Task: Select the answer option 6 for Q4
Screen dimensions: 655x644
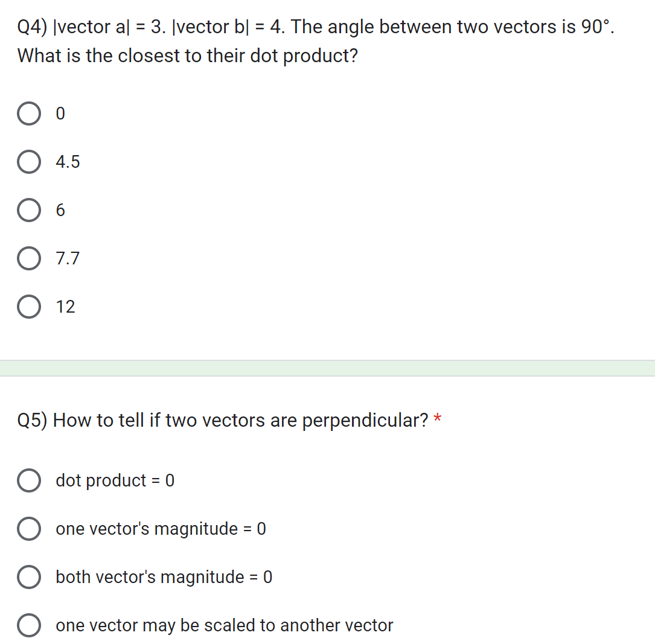Action: (x=28, y=210)
